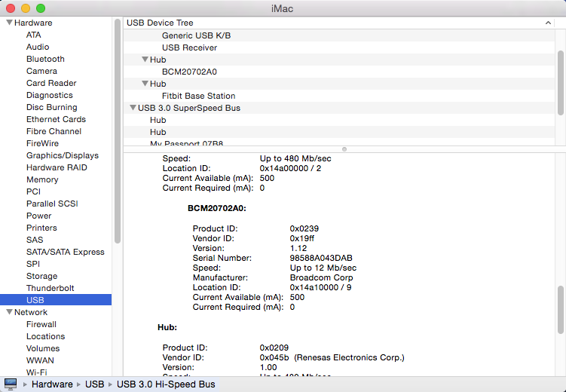Click the Up to 12 Mb/sec speed value
Screen dimensions: 566x392
pyautogui.click(x=323, y=268)
